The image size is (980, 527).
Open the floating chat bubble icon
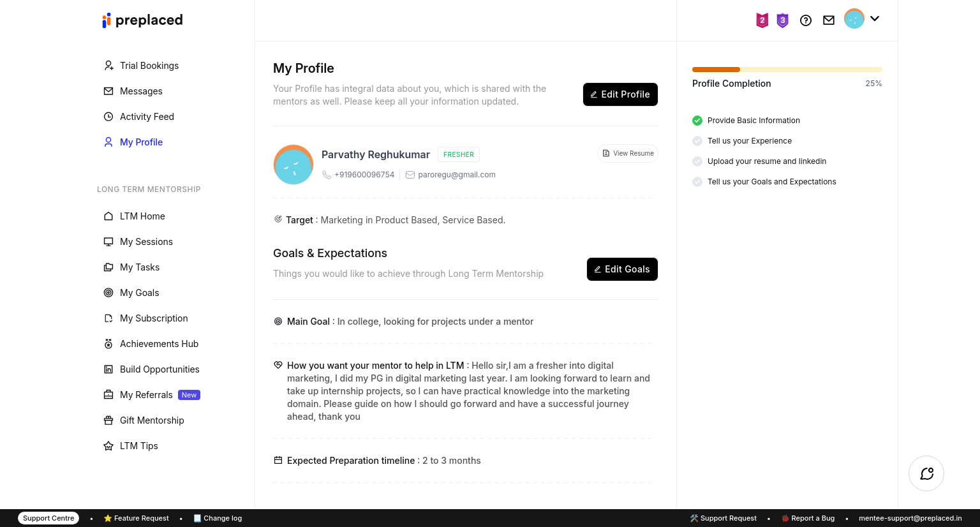tap(926, 473)
